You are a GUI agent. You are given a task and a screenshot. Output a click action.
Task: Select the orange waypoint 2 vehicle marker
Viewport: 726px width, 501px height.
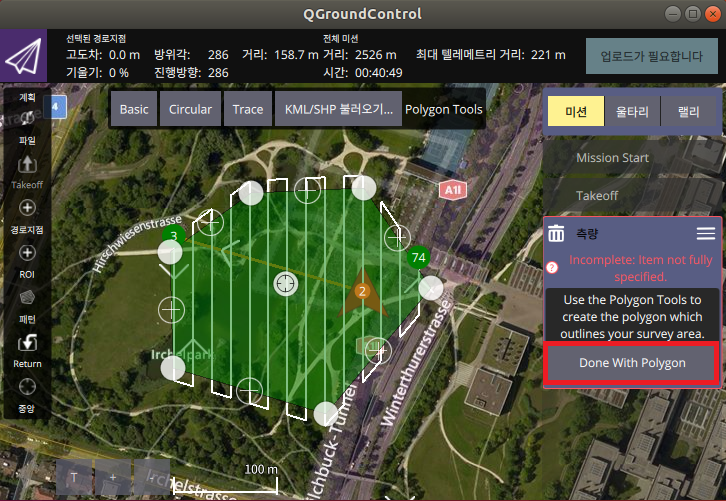(x=362, y=291)
